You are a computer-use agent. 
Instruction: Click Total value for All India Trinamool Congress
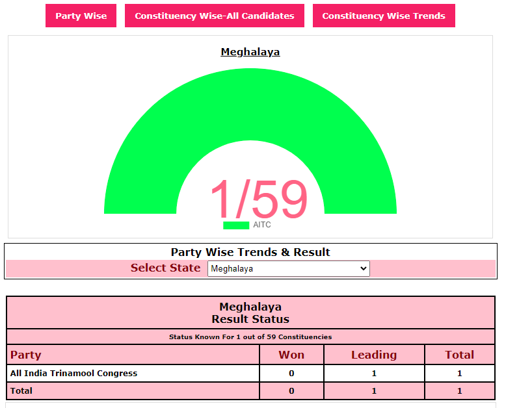[x=459, y=374]
